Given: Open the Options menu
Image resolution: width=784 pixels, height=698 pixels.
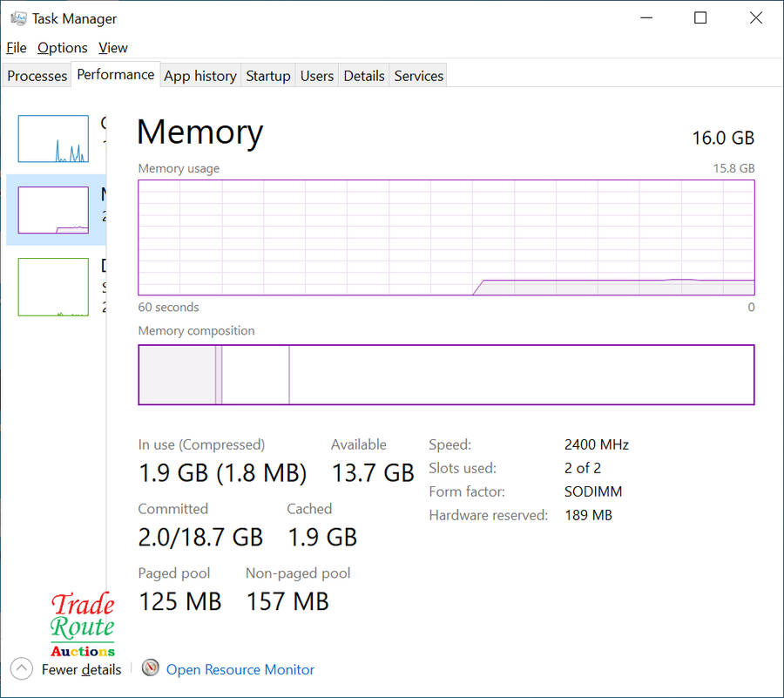Looking at the screenshot, I should pos(63,48).
